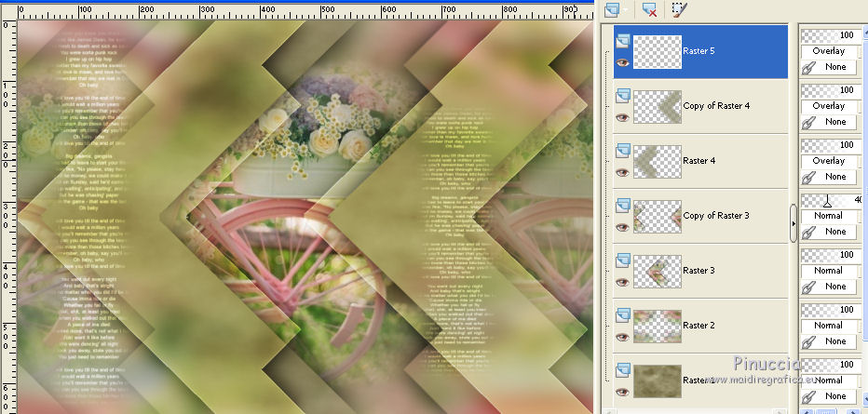Click the Raster 4 opacity slider
Image resolution: width=868 pixels, height=414 pixels.
[x=832, y=145]
